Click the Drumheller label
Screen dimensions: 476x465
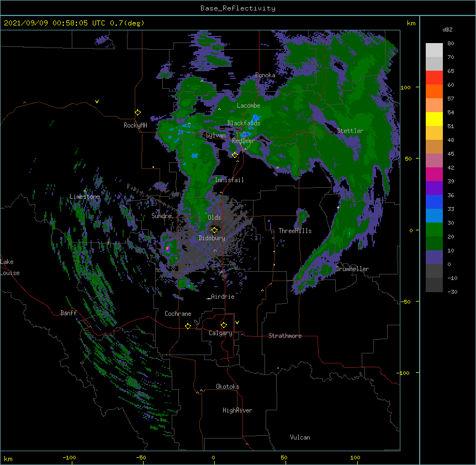click(352, 269)
